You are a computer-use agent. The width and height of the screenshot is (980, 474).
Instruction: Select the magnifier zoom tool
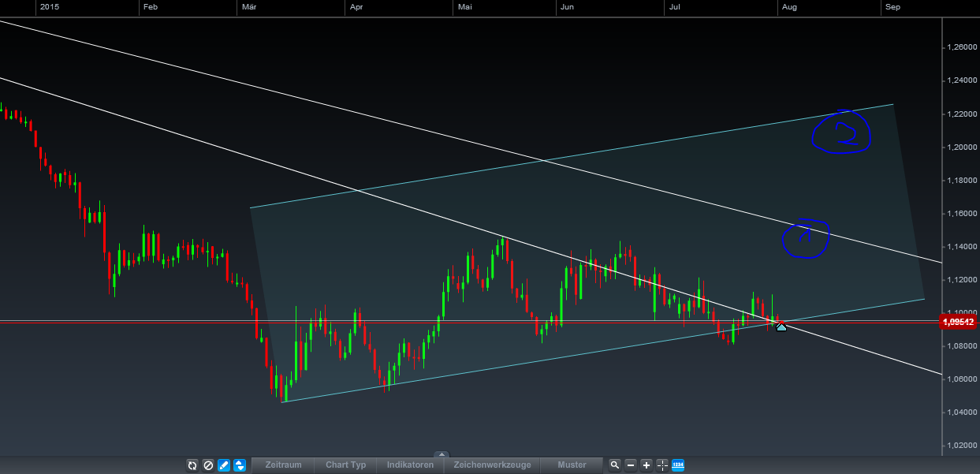click(614, 465)
